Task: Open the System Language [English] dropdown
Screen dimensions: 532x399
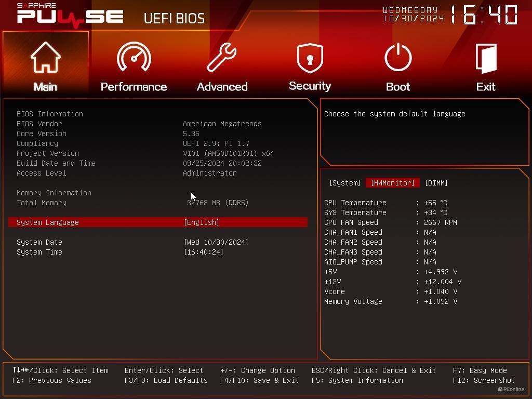Action: [202, 222]
